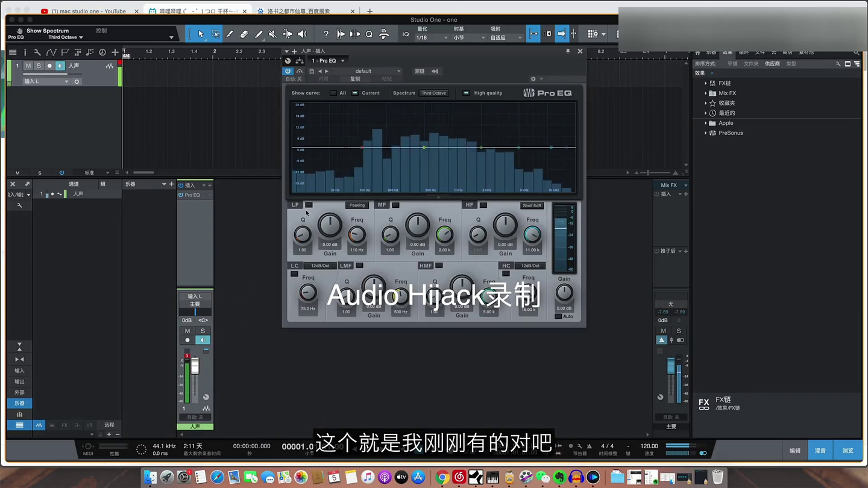Select the Split (knife) tool
Image resolution: width=868 pixels, height=488 pixels.
point(230,34)
